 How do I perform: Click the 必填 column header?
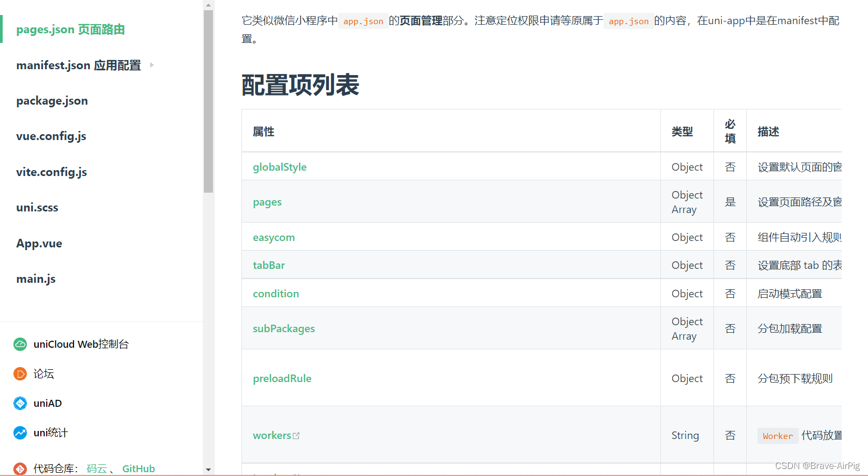[x=730, y=131]
